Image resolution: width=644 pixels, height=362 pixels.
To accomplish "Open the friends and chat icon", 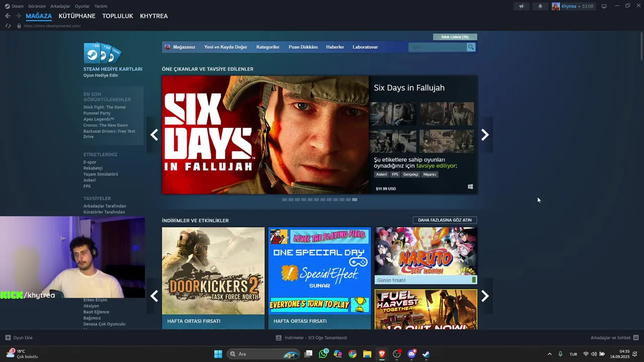I will click(x=636, y=338).
